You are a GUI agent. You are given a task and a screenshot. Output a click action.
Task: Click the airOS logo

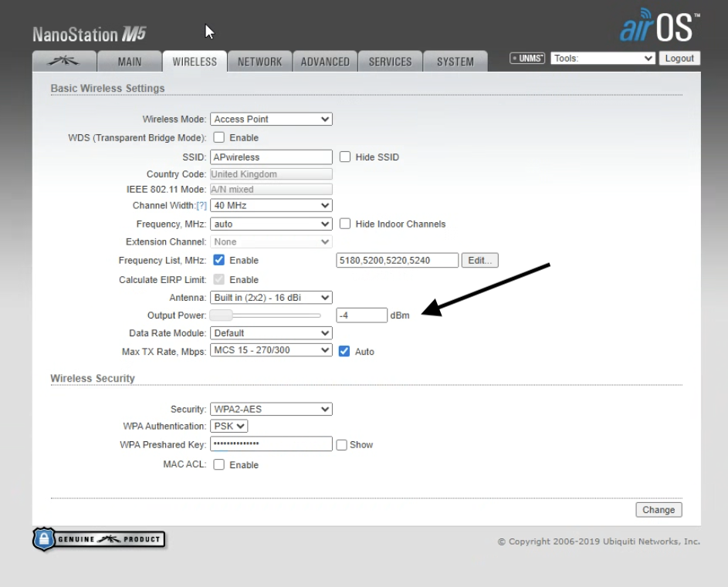[x=659, y=25]
